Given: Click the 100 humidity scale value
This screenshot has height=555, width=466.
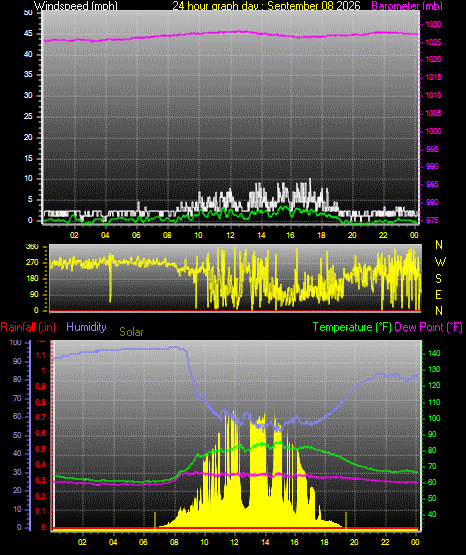Looking at the screenshot, I should (16, 342).
